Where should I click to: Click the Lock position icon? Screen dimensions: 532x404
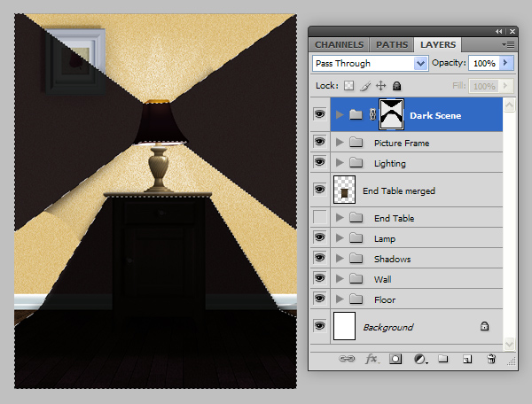[x=380, y=86]
